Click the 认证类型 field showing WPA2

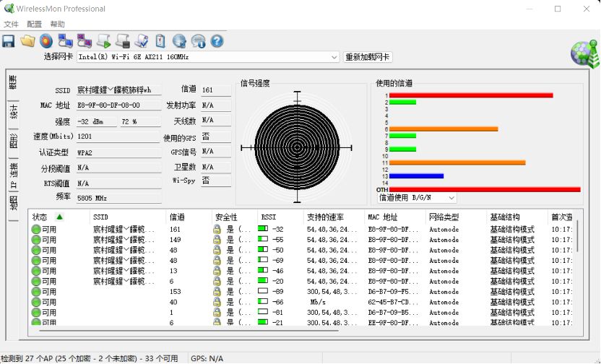coord(118,152)
